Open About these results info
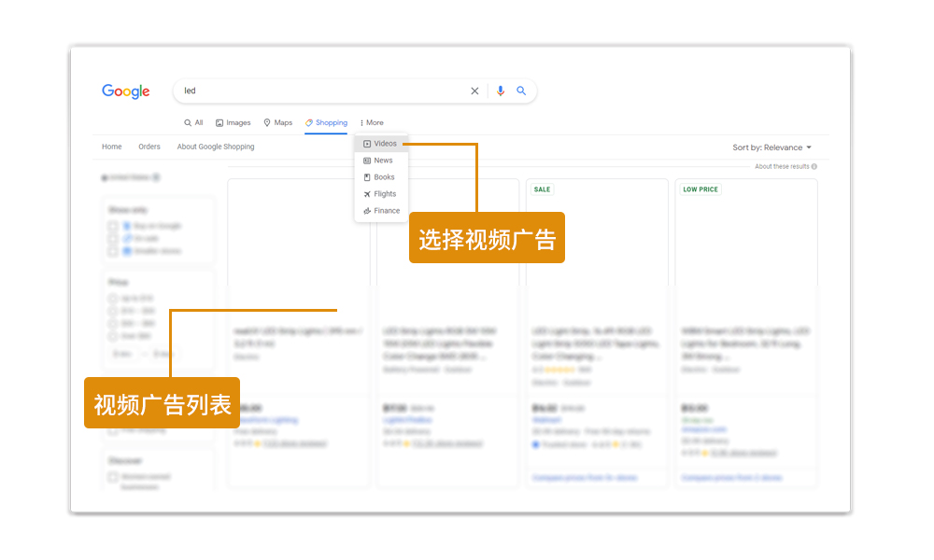Viewport: 934px width, 560px height. coord(785,167)
